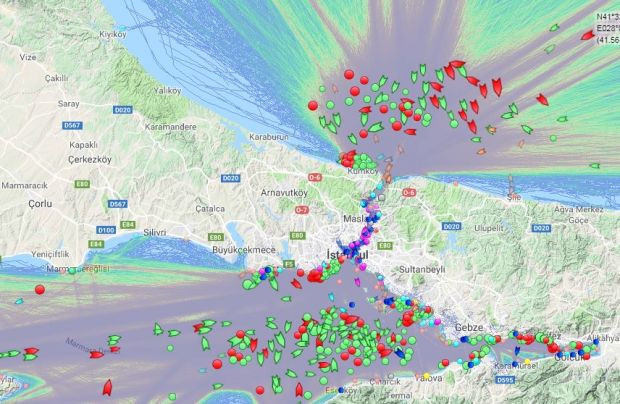Select the Çorlu town label
The width and height of the screenshot is (620, 404).
39,202
